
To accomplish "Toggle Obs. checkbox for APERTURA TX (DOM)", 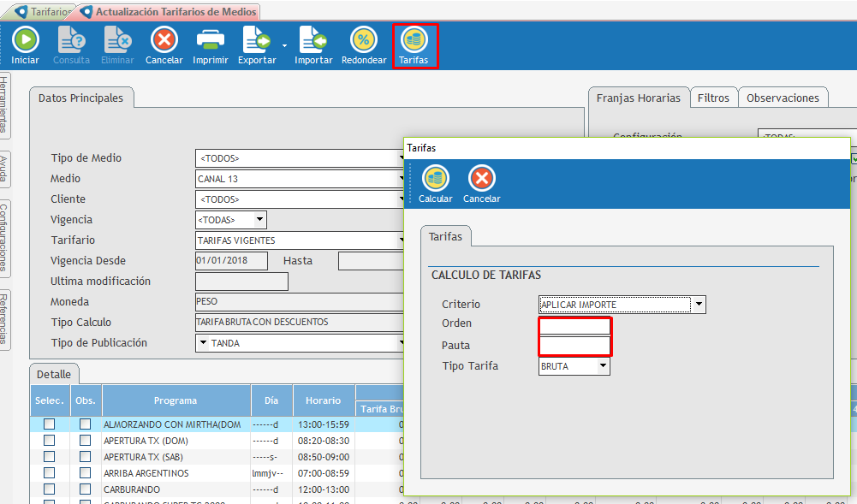I will pyautogui.click(x=85, y=441).
